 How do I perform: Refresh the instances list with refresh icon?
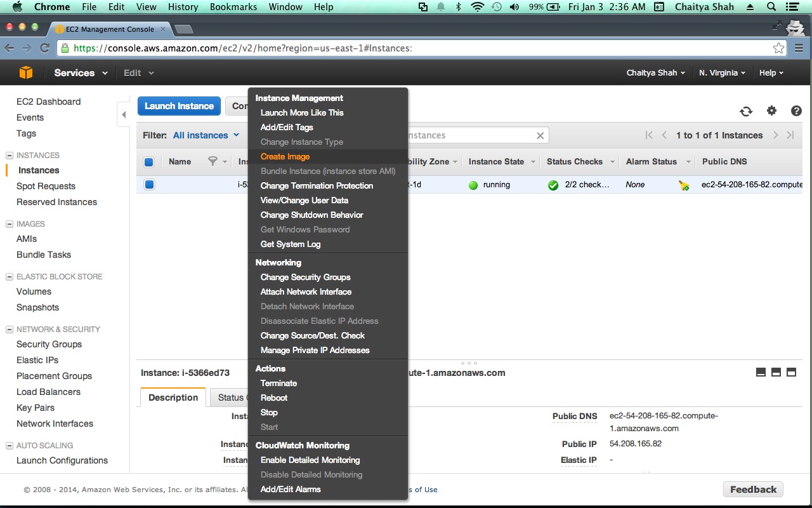click(x=746, y=111)
